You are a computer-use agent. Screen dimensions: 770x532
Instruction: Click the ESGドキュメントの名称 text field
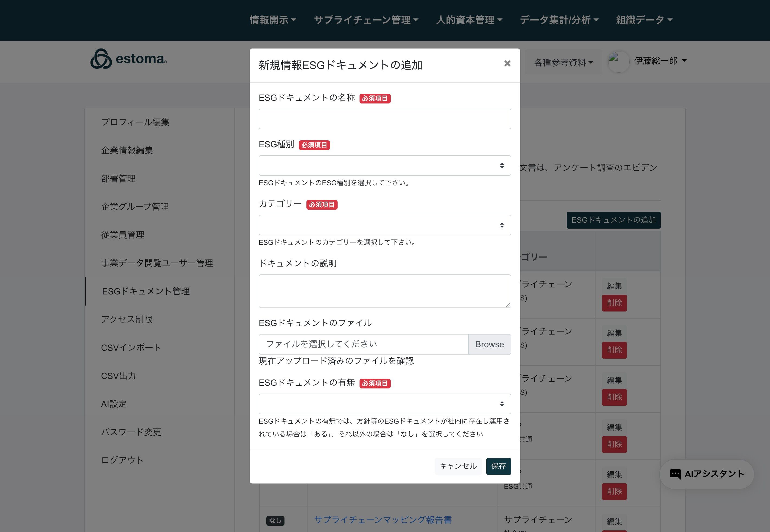pos(385,119)
